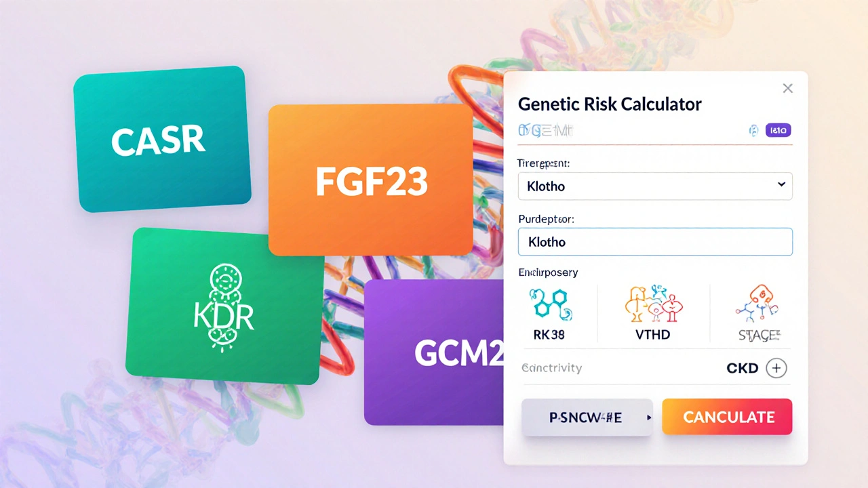Select the orange FGF23 card

[x=370, y=180]
